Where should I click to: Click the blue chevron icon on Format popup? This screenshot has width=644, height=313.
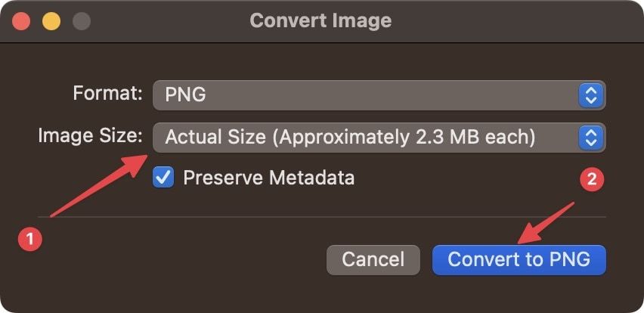[x=591, y=95]
